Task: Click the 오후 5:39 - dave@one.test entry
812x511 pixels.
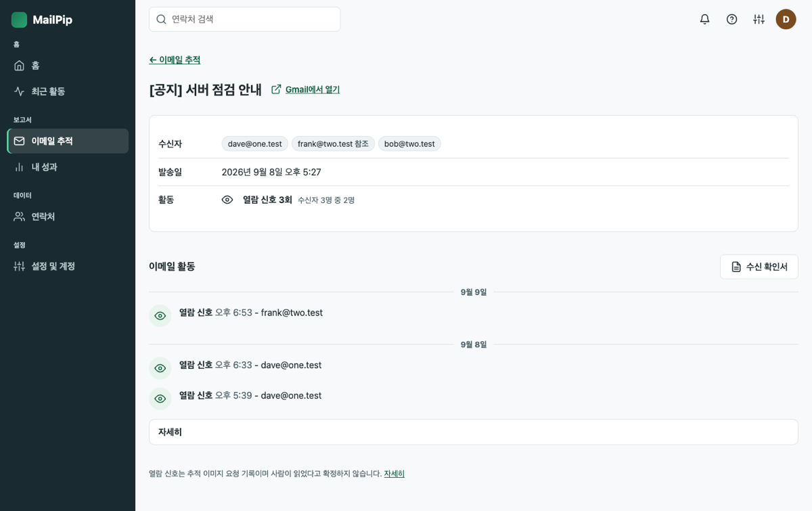Action: coord(250,395)
